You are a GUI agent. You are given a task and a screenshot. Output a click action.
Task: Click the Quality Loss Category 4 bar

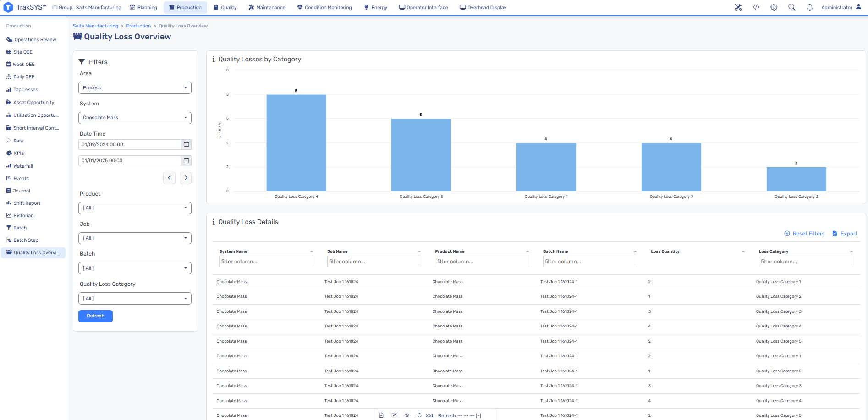(296, 143)
